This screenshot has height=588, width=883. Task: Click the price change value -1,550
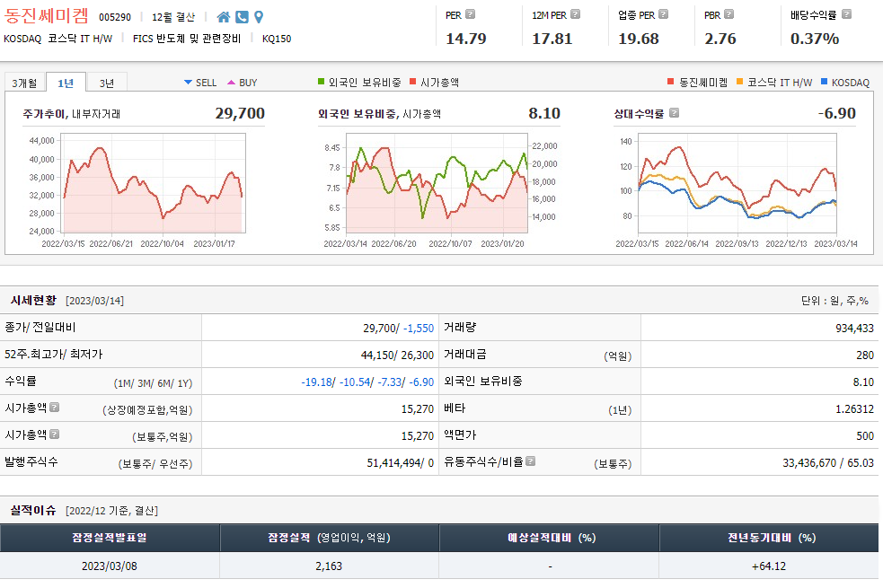(419, 328)
